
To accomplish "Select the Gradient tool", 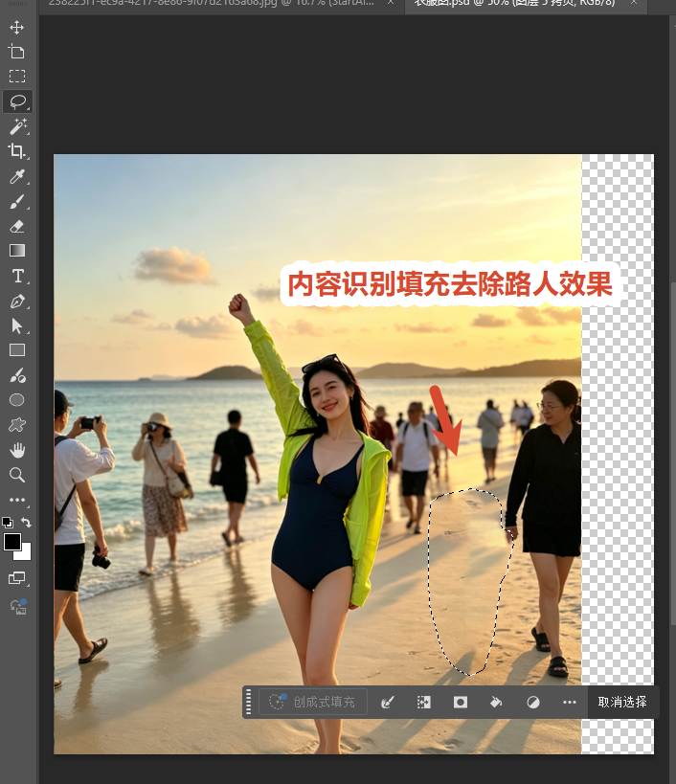I will (x=17, y=251).
